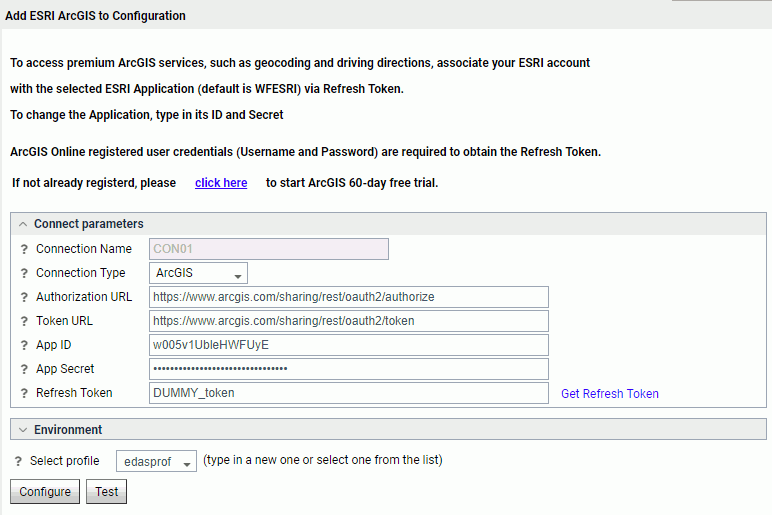Click the Configure button
The height and width of the screenshot is (515, 772).
pyautogui.click(x=45, y=492)
